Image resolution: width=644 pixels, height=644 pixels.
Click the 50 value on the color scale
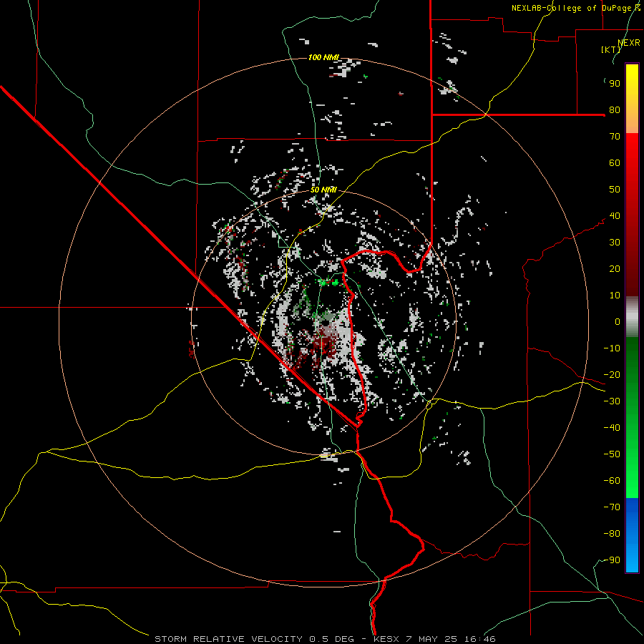click(x=615, y=190)
